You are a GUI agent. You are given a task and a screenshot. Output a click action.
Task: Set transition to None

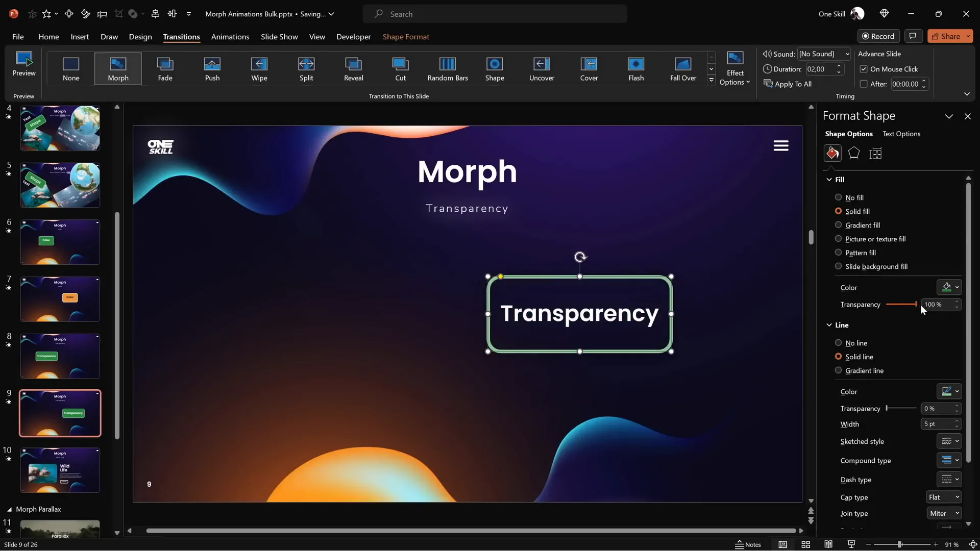(x=71, y=69)
